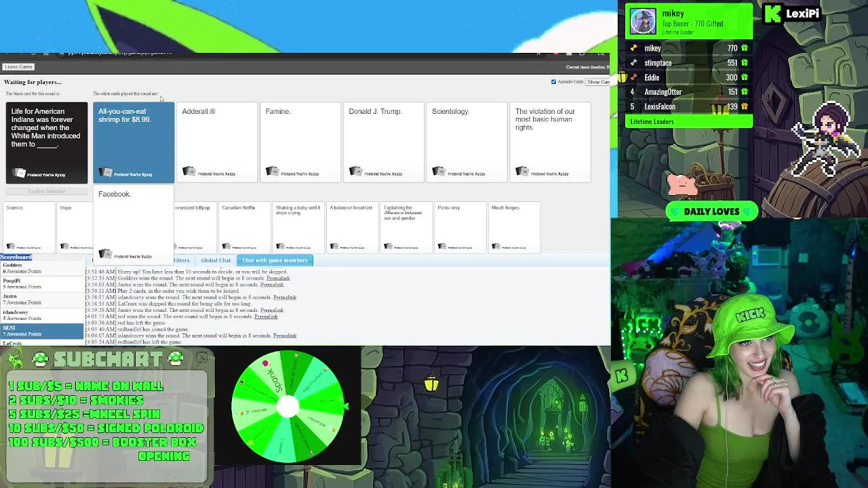The image size is (868, 488).
Task: Open Permalink for islandcorey's 4:04:07 round win
Action: pos(285,335)
